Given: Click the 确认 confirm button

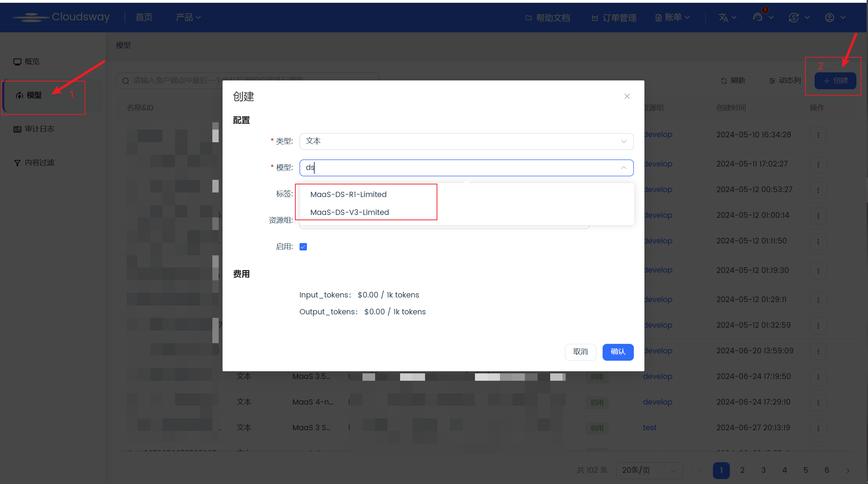Looking at the screenshot, I should [618, 352].
